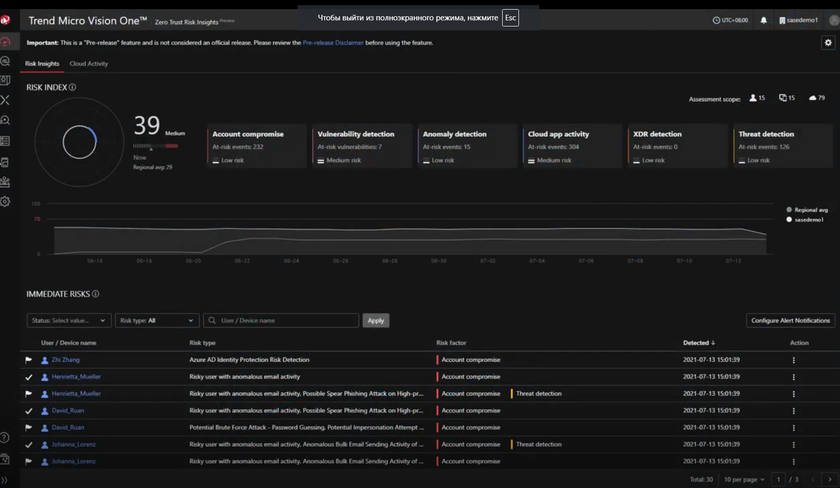The image size is (840, 488).
Task: Open the Status select value dropdown
Action: (x=68, y=321)
